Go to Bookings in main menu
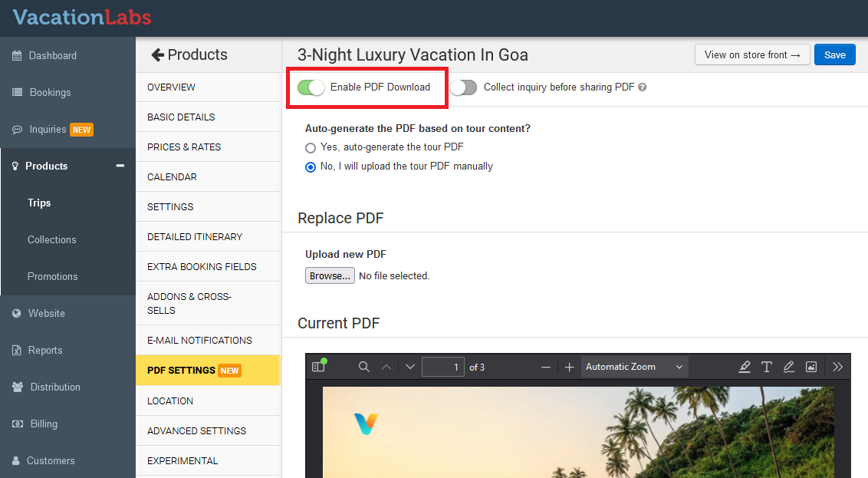The height and width of the screenshot is (478, 868). coord(50,92)
